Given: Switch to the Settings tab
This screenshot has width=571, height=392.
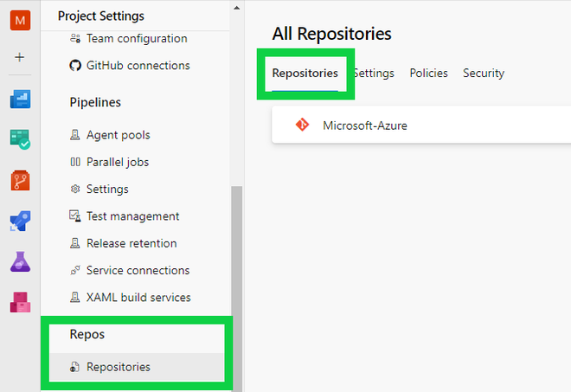Looking at the screenshot, I should point(374,74).
